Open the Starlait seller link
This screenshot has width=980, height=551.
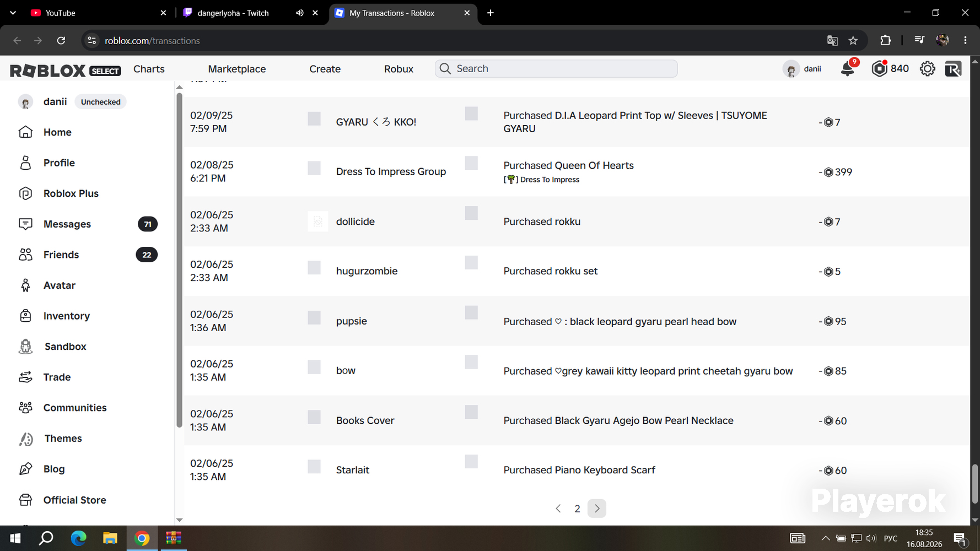(x=352, y=470)
